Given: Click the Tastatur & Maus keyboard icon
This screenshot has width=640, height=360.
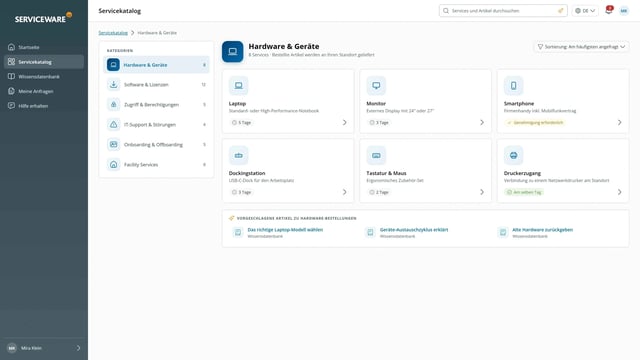Looking at the screenshot, I should (376, 156).
